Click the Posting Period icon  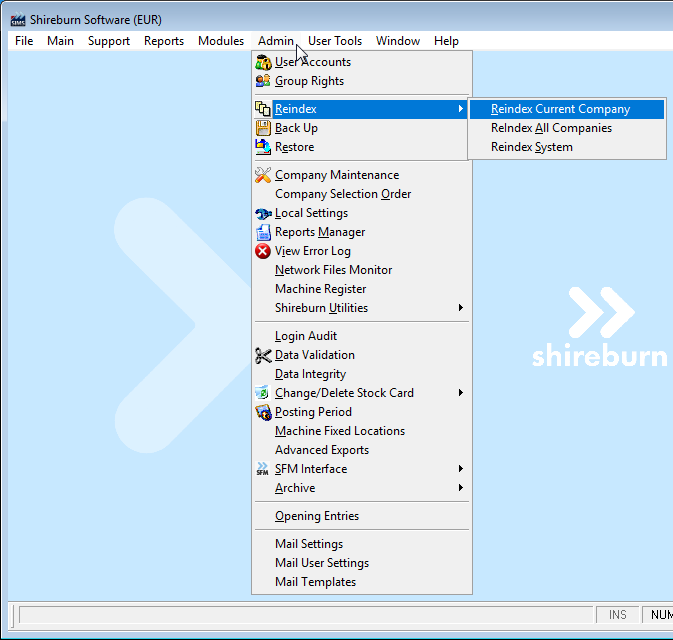(263, 412)
